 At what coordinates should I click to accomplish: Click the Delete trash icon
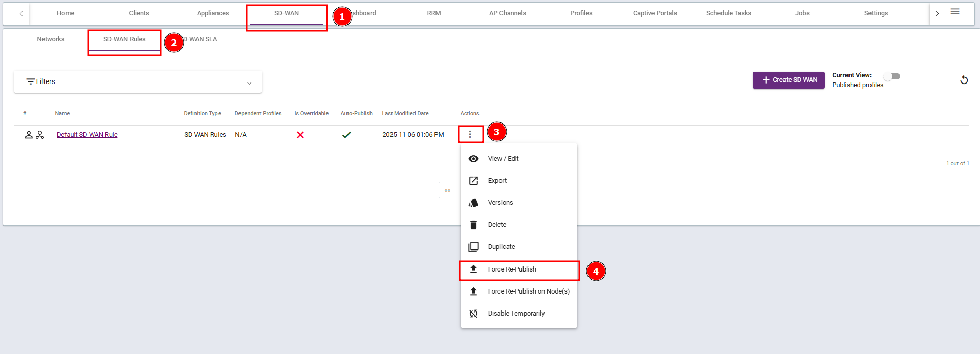coord(474,225)
